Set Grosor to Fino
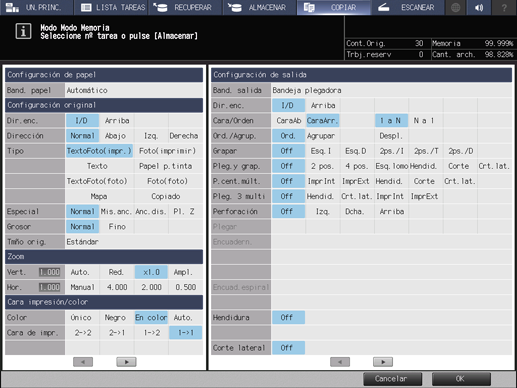 [x=117, y=227]
